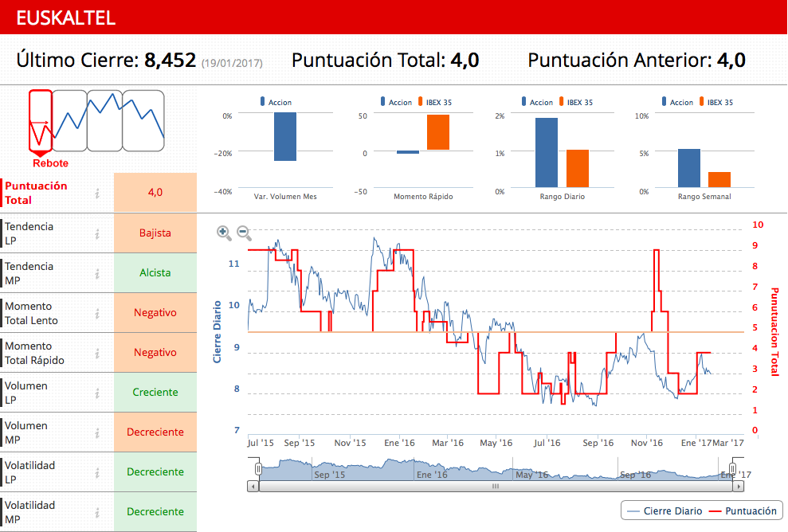This screenshot has height=532, width=788.
Task: Click the Momento Rápido chart caption
Action: (423, 197)
